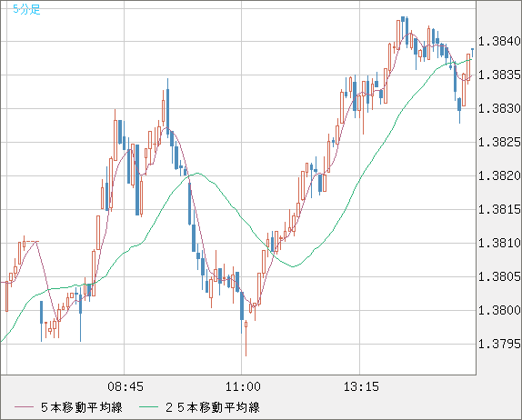Click the 1.3800 price axis label
The image size is (522, 420).
point(499,310)
